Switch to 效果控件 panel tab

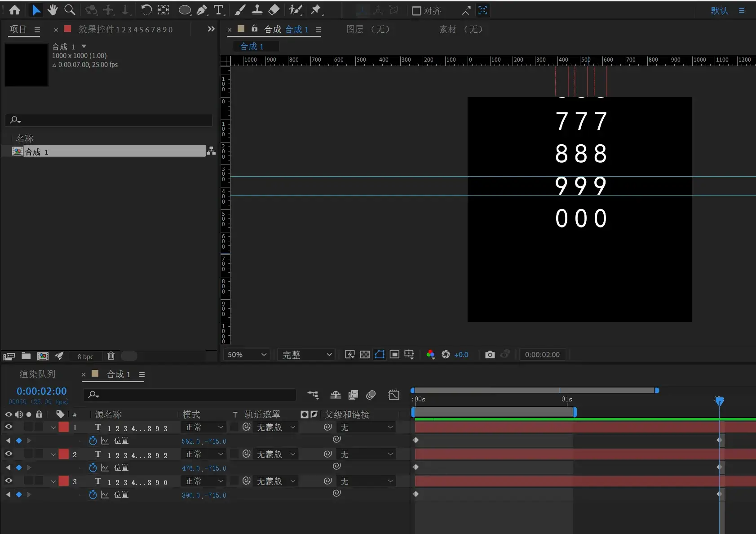(125, 29)
